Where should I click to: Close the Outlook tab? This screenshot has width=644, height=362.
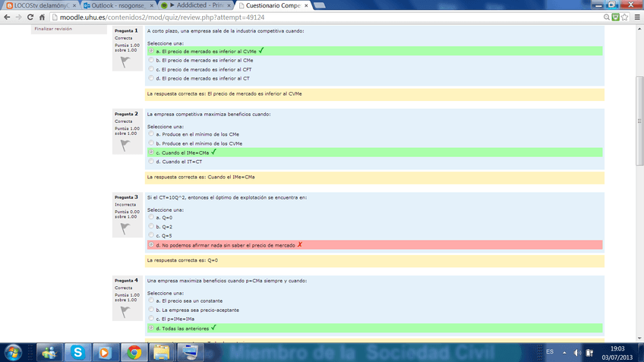(x=152, y=6)
